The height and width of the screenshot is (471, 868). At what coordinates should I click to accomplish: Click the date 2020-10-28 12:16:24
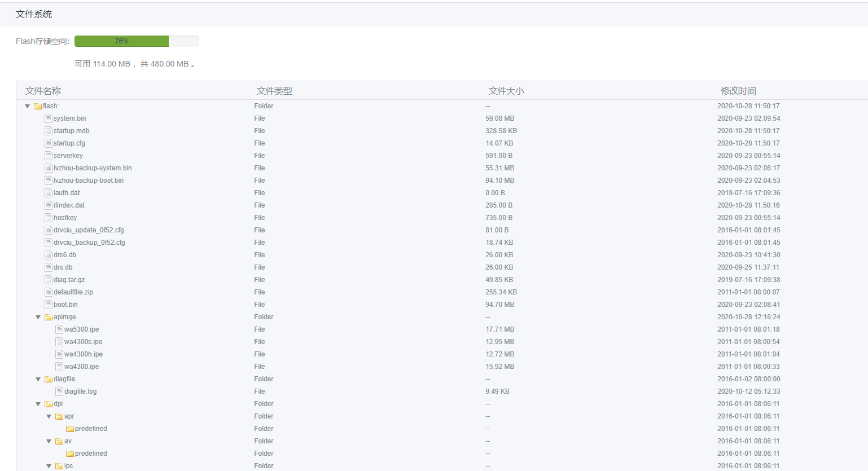point(748,317)
